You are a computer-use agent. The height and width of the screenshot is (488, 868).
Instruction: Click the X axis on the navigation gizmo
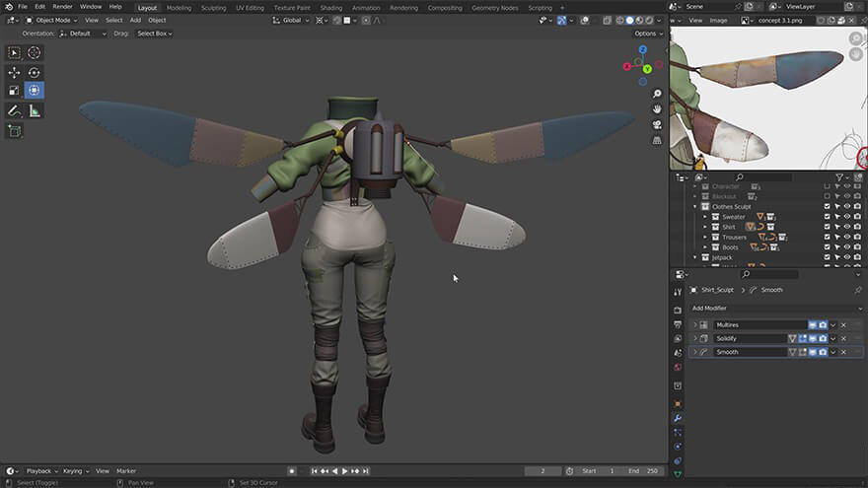627,66
